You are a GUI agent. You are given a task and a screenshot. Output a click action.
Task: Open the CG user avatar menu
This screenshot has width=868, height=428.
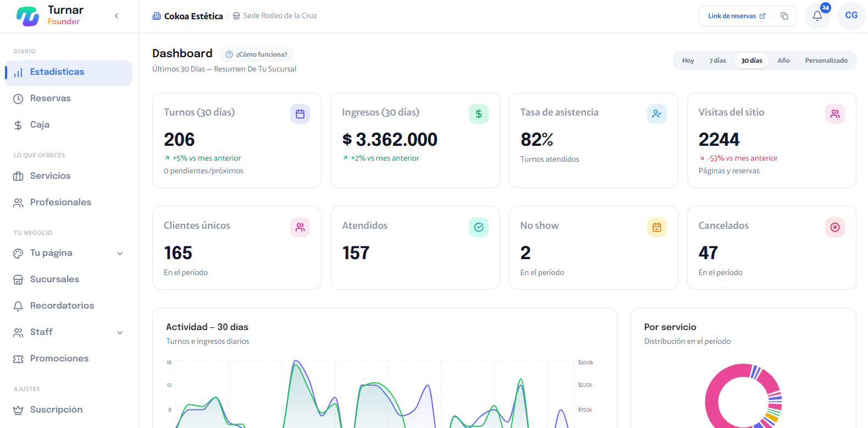coord(852,15)
